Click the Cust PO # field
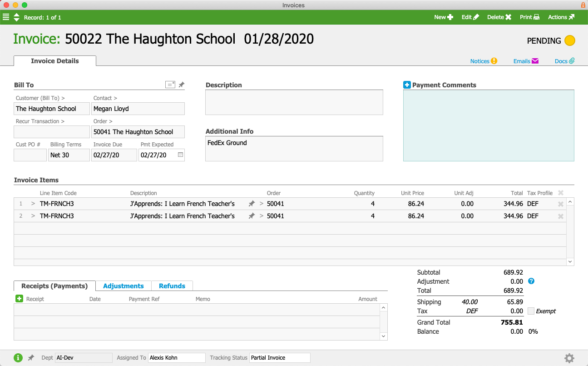 coord(30,155)
